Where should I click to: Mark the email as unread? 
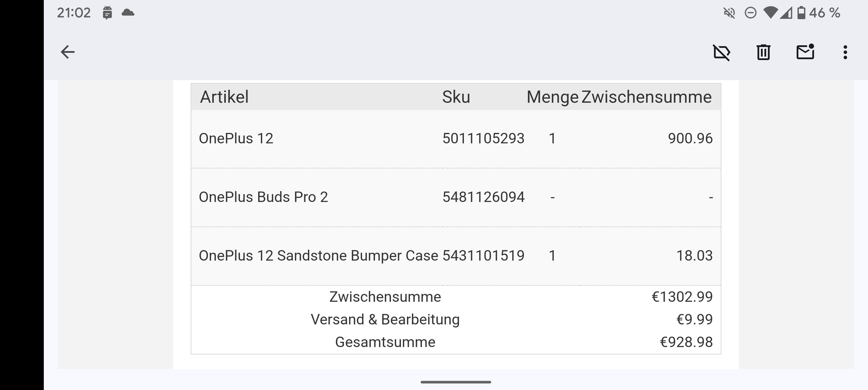(x=805, y=52)
